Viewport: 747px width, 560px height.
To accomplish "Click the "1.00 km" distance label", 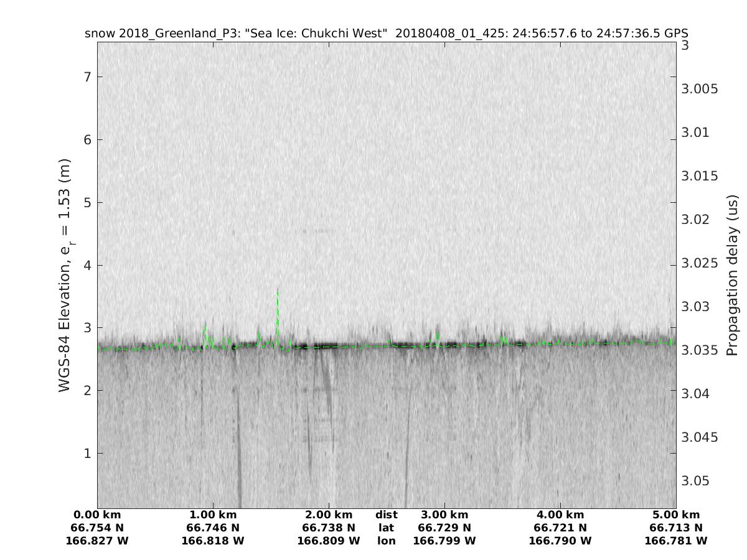I will point(213,515).
